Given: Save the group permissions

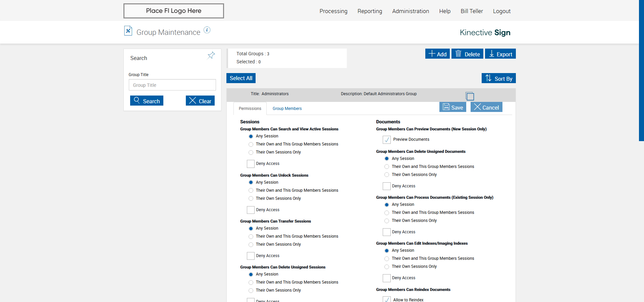Looking at the screenshot, I should [x=453, y=107].
